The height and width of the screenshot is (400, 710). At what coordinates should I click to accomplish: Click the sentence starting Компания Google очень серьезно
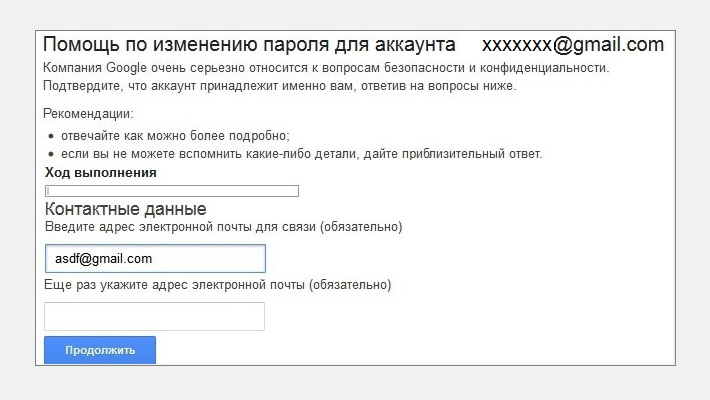(x=326, y=68)
